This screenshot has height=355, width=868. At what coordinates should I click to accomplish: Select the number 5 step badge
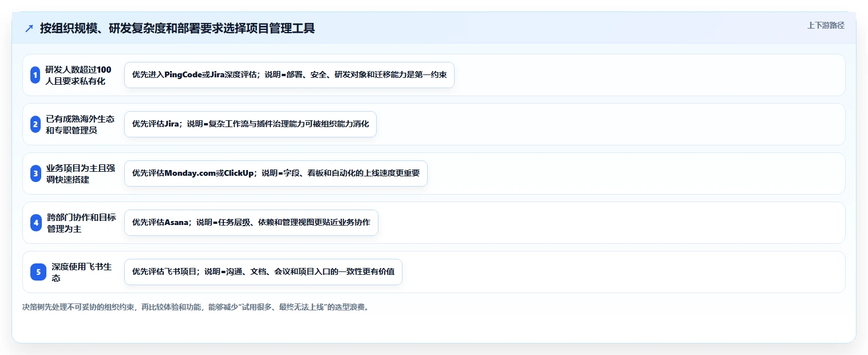click(x=38, y=272)
